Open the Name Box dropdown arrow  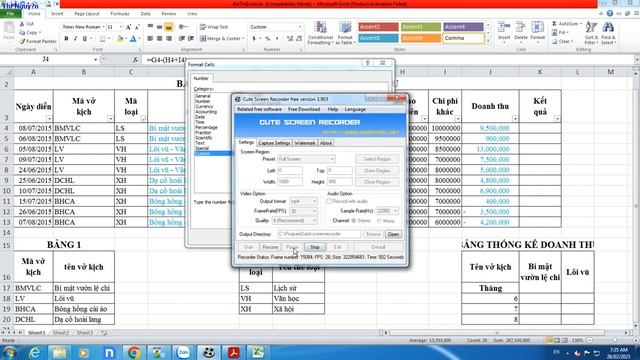click(x=96, y=60)
